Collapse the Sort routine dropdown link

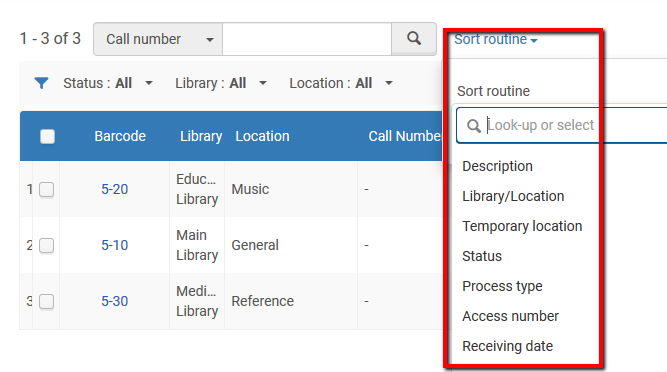click(x=496, y=39)
